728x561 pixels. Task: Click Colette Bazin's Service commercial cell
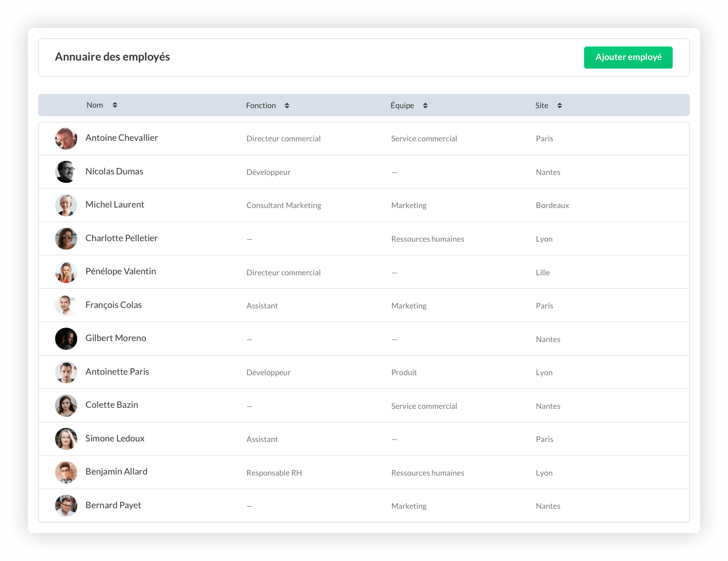[x=424, y=406]
